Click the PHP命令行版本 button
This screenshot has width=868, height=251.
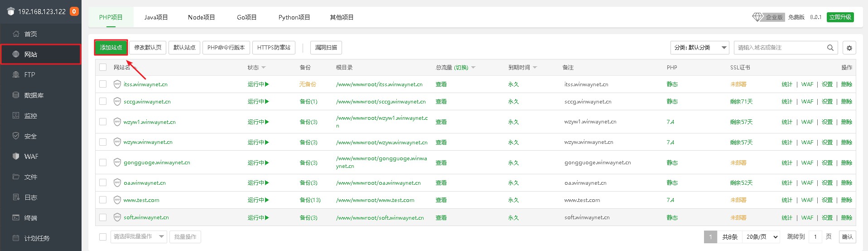pyautogui.click(x=226, y=48)
